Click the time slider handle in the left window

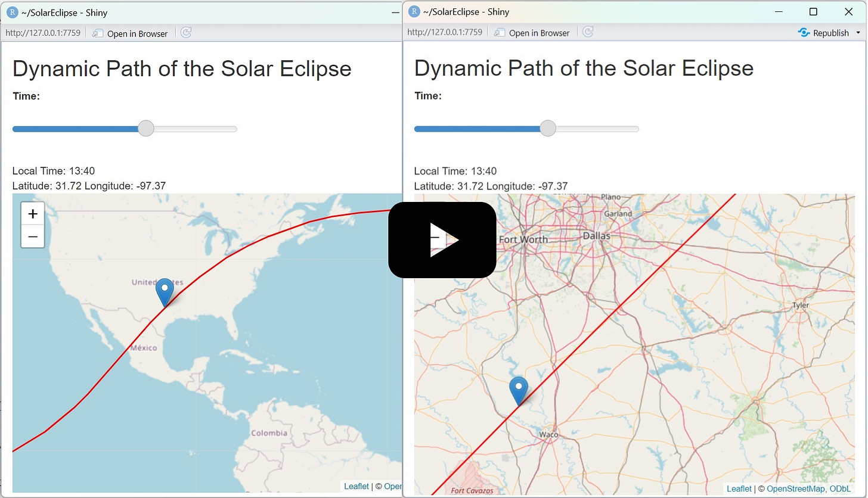tap(145, 129)
